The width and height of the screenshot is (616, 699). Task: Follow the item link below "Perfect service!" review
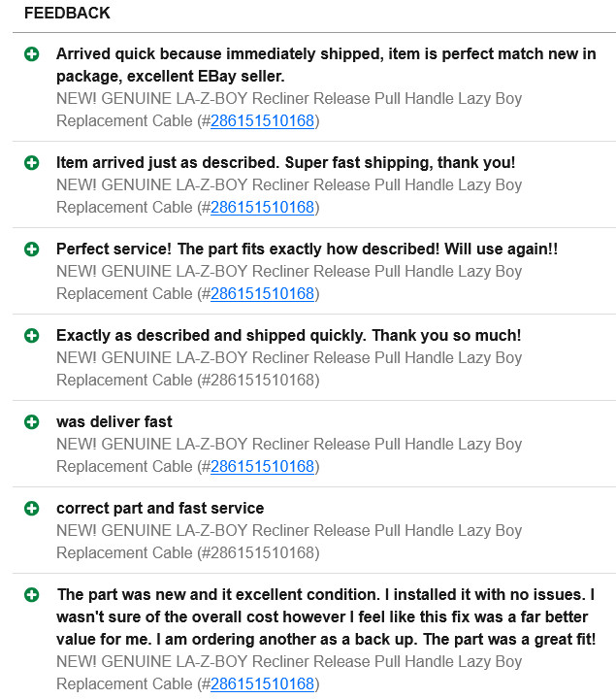pyautogui.click(x=262, y=293)
